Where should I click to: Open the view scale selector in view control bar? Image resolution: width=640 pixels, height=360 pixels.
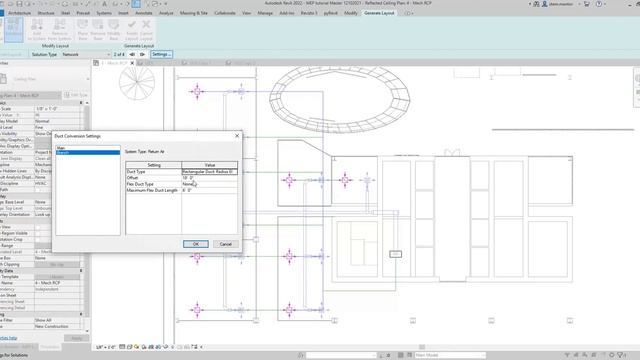pos(105,347)
